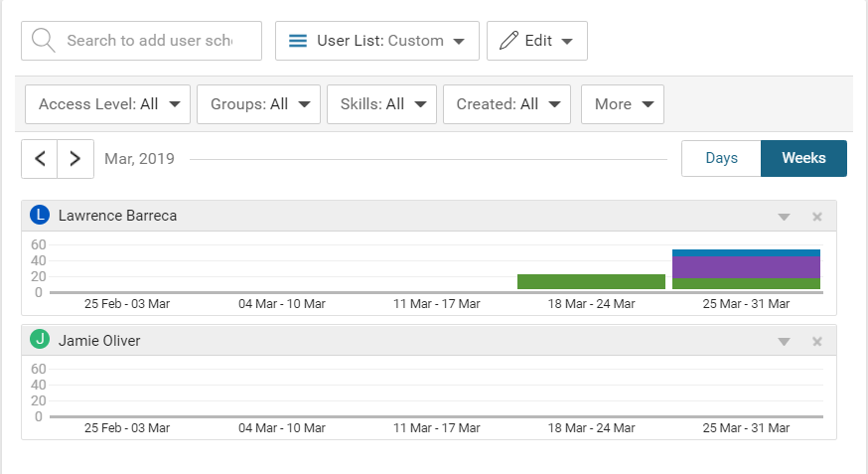Image resolution: width=868 pixels, height=474 pixels.
Task: Switch the view to Days
Action: 721,158
